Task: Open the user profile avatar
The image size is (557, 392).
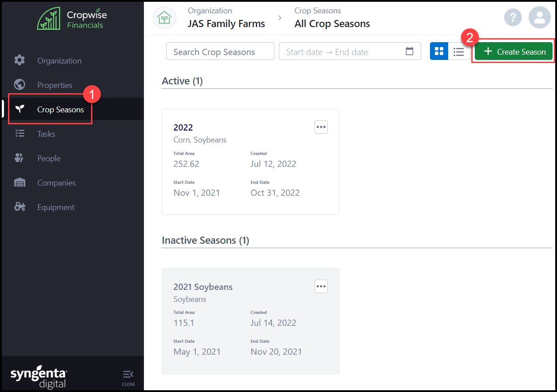Action: (x=539, y=18)
